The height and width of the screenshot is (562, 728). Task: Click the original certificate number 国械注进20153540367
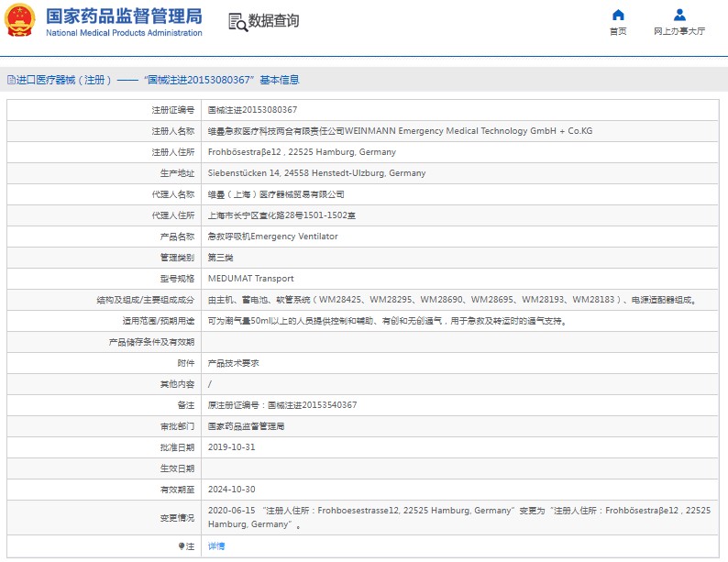[311, 405]
